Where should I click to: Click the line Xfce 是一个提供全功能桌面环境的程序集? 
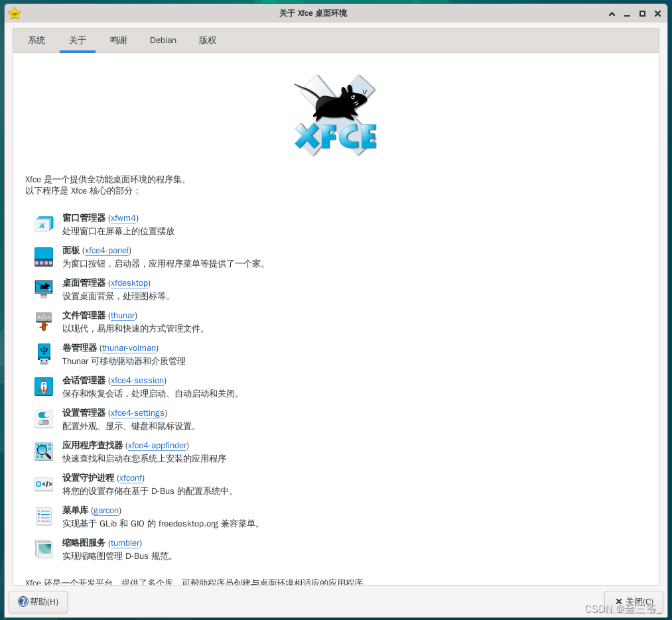[x=106, y=180]
